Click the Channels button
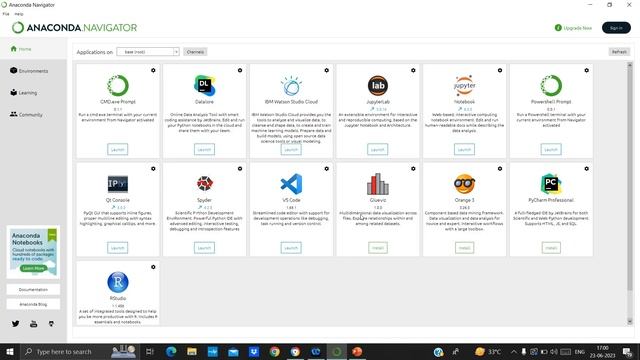 click(195, 52)
